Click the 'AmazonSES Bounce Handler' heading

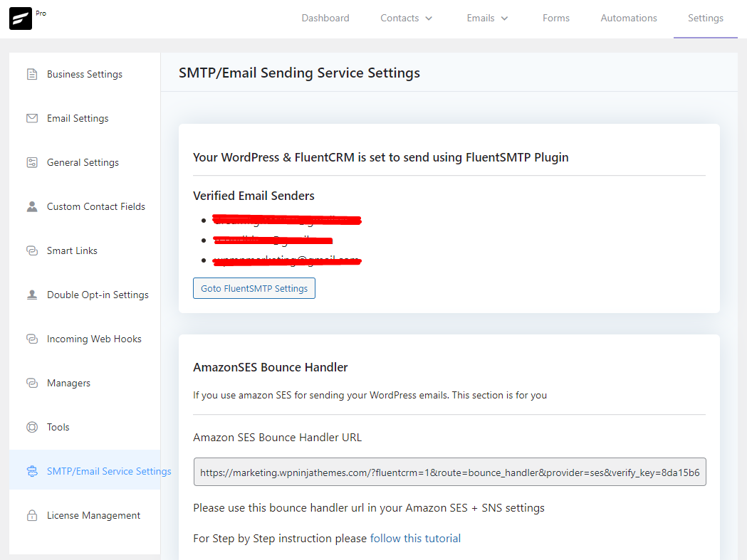click(x=270, y=367)
